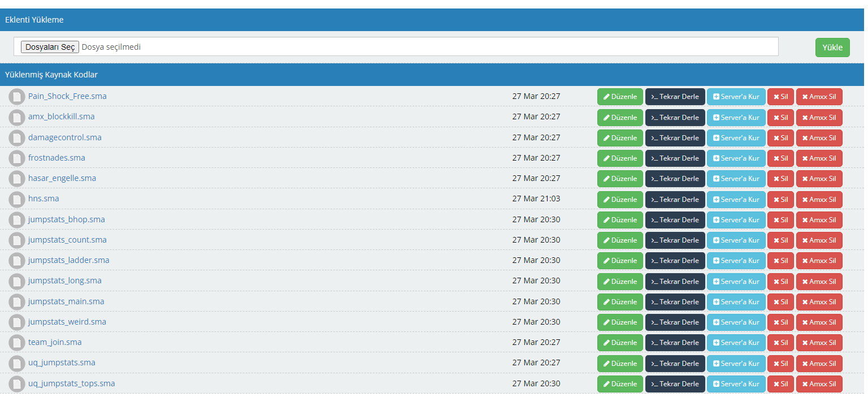Open the jumpstats_main.sma file link
This screenshot has width=868, height=397.
click(x=66, y=301)
